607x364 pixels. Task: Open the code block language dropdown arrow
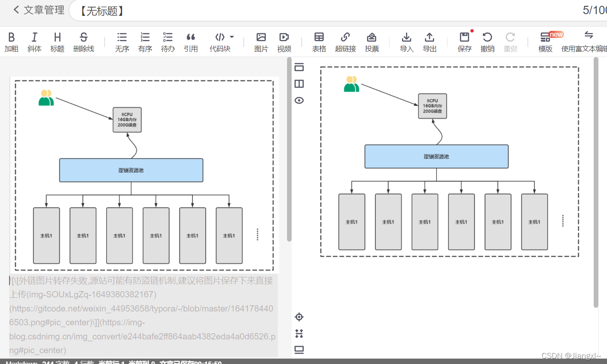232,37
